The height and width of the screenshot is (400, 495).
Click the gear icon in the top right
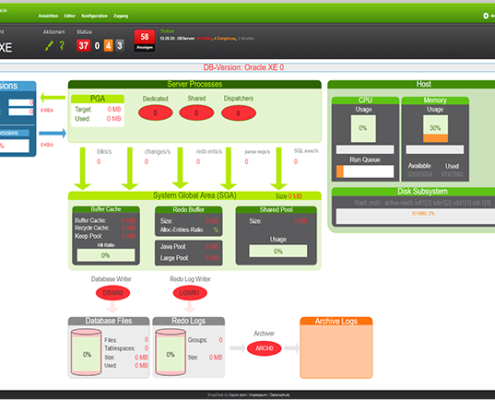click(486, 16)
